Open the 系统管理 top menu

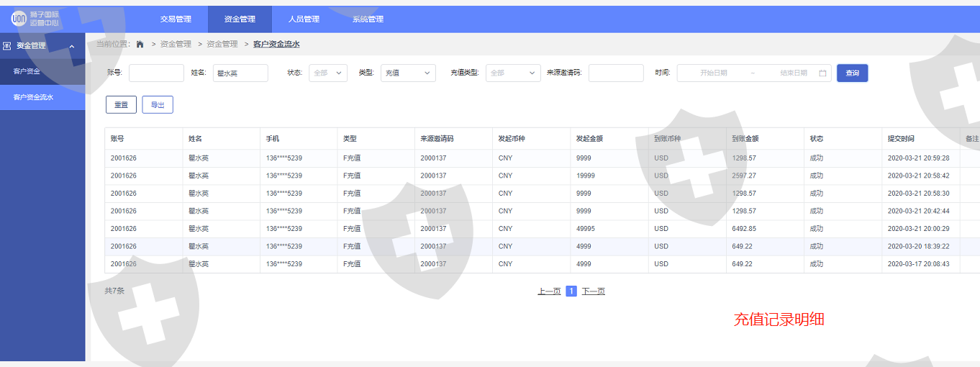(368, 19)
